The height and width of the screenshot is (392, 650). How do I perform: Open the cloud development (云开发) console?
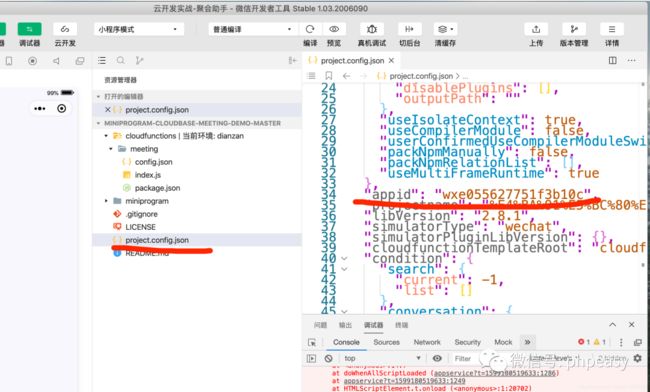pos(65,29)
